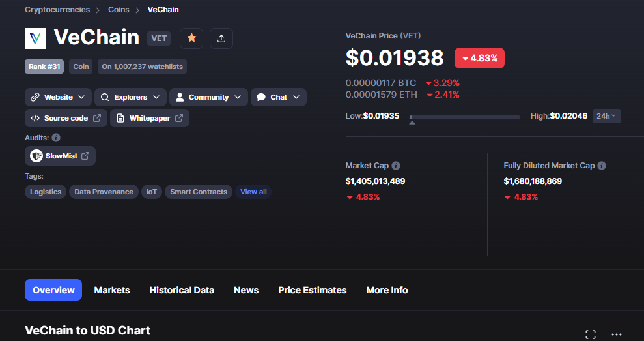Open fullscreen chart icon

pos(591,334)
